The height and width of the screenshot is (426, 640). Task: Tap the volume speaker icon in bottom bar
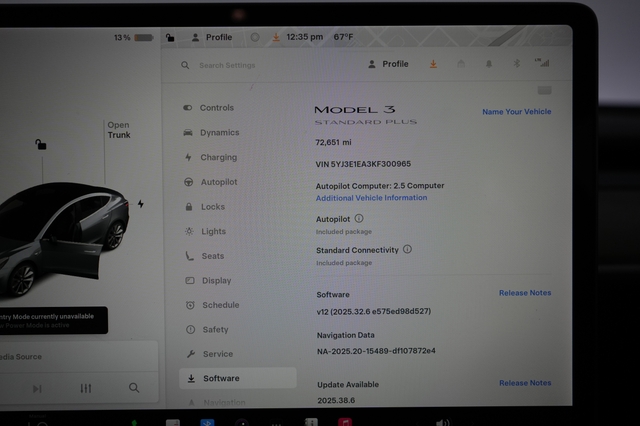click(x=442, y=422)
